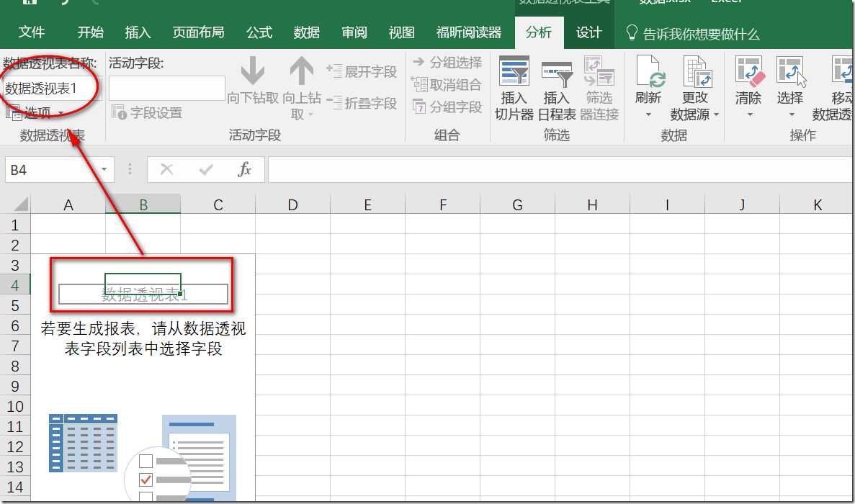
Task: Click 分组字段 group field
Action: click(x=447, y=107)
